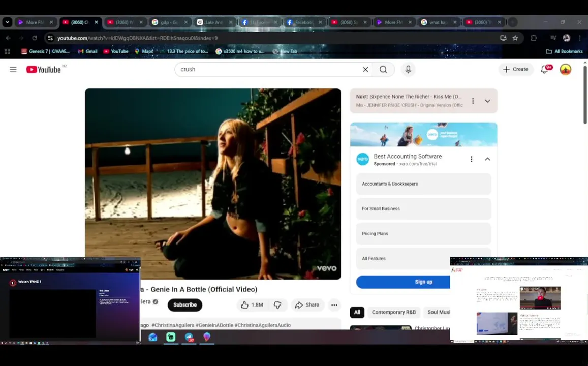Open the pink balloon app on taskbar
The height and width of the screenshot is (366, 588).
tap(207, 337)
